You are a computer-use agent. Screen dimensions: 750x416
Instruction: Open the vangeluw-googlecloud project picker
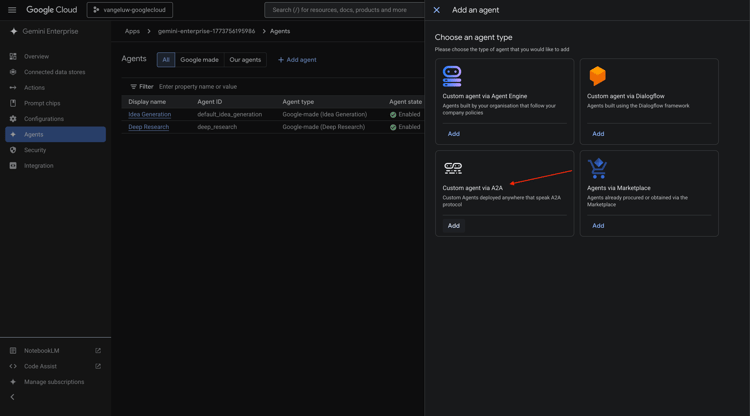[x=130, y=10]
